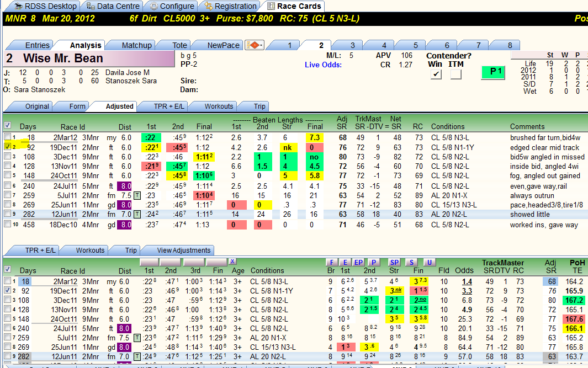This screenshot has width=588, height=368.
Task: Toggle the upper table's header select-all checkbox
Action: (8, 125)
